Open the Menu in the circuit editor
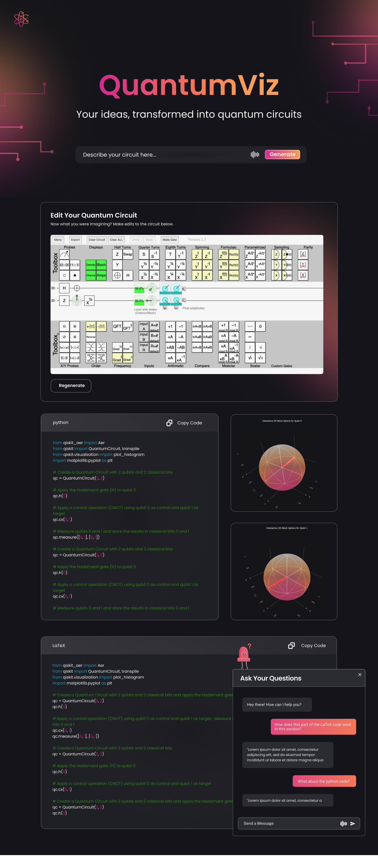The image size is (378, 868). [58, 240]
